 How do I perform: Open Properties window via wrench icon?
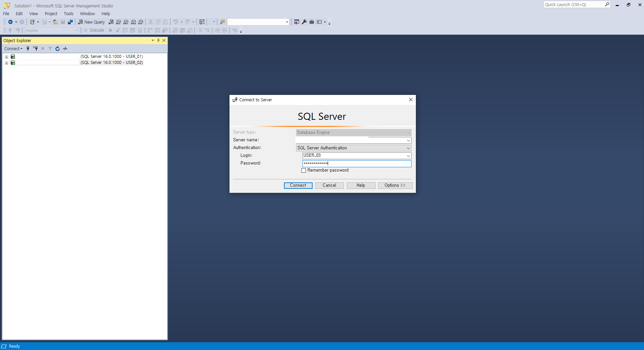pyautogui.click(x=304, y=22)
